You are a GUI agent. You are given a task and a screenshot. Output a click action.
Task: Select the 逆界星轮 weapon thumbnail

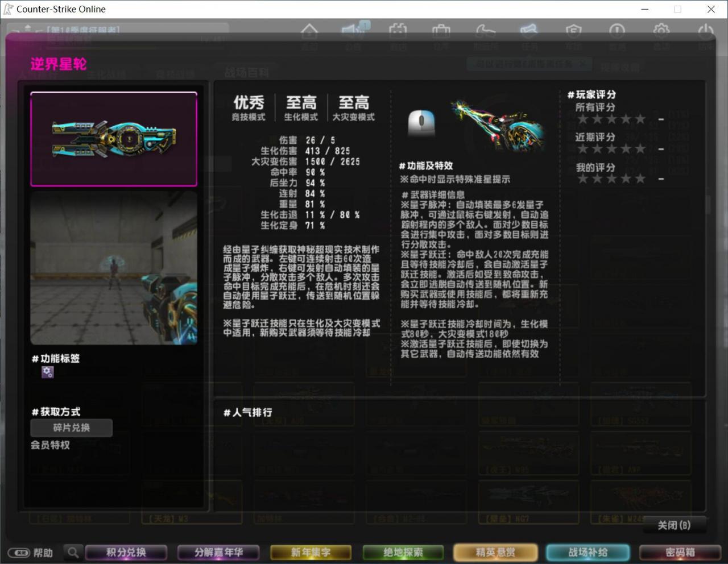(114, 139)
